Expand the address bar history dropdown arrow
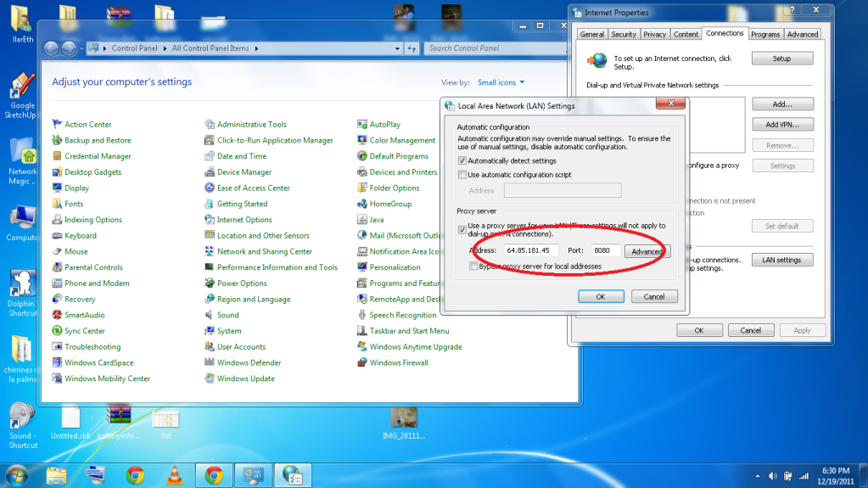Screen dimensions: 868x488 click(x=397, y=48)
